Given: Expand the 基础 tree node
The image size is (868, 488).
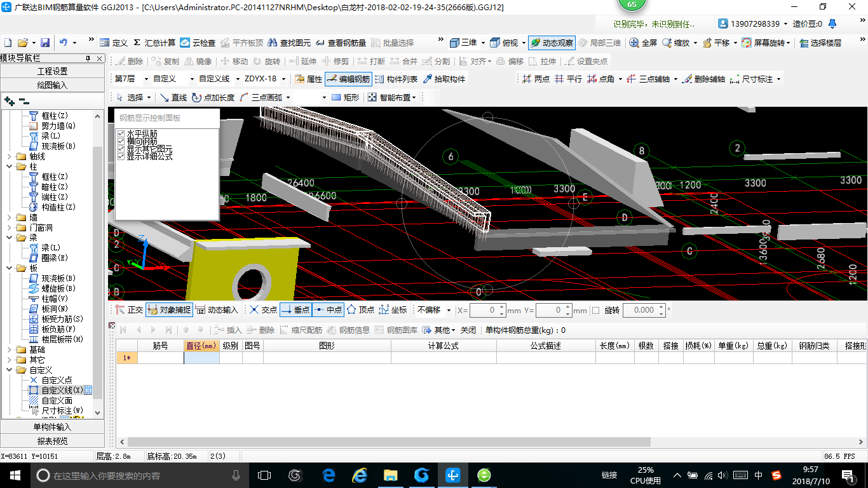Looking at the screenshot, I should click(x=9, y=349).
